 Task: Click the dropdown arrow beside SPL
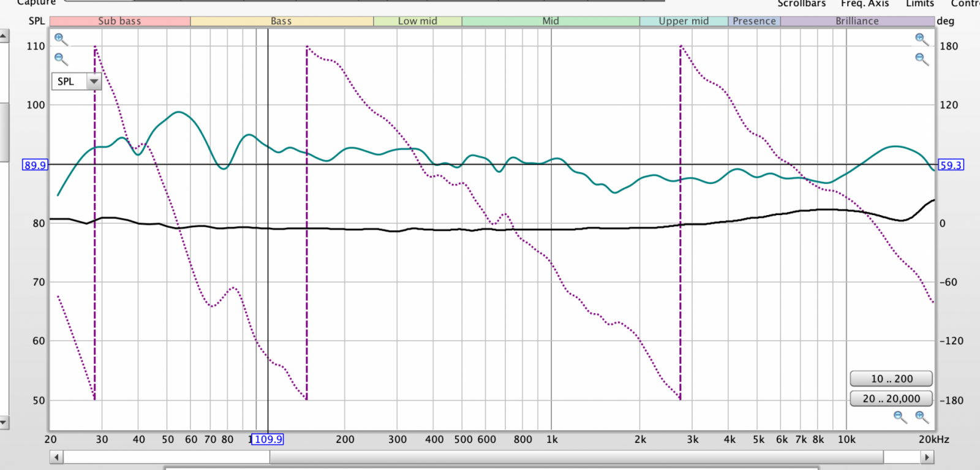[94, 81]
